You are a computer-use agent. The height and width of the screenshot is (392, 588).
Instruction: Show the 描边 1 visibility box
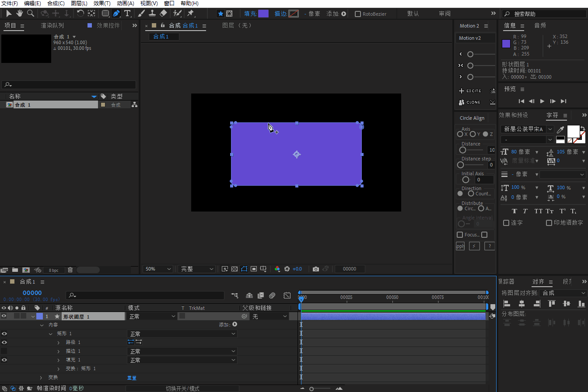pos(4,351)
